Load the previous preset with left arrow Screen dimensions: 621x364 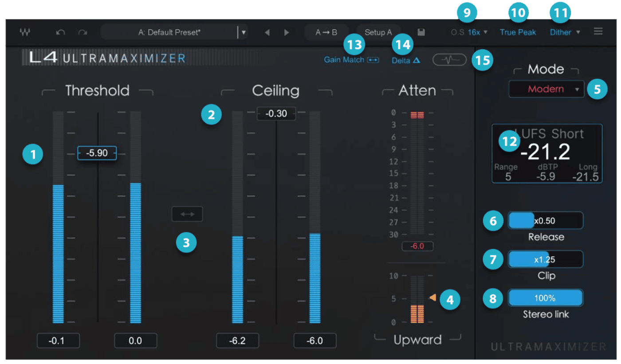(267, 32)
